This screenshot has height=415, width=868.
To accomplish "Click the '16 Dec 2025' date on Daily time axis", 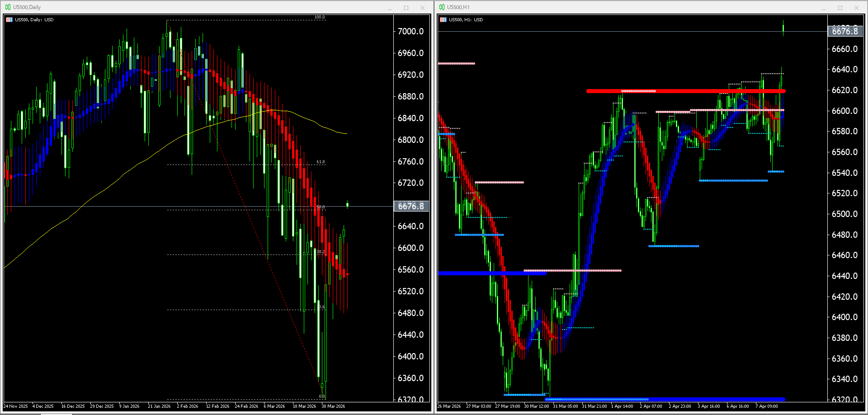I will [73, 406].
